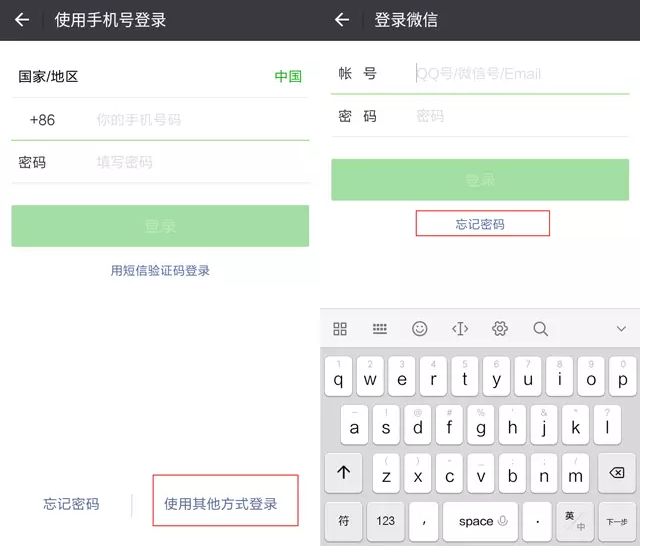Tap the f key
Viewport: 648px width, 553px height.
[x=449, y=425]
